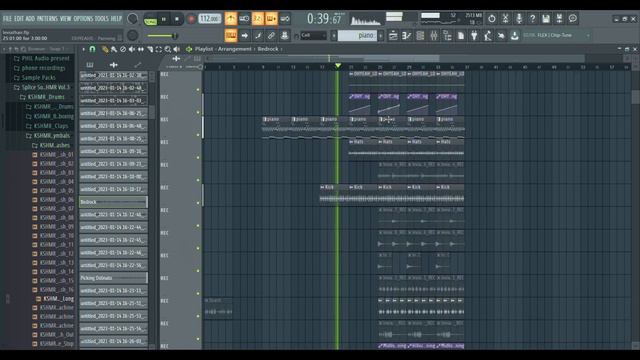
Task: Click arrow left of piano pattern selector
Action: pyautogui.click(x=333, y=36)
